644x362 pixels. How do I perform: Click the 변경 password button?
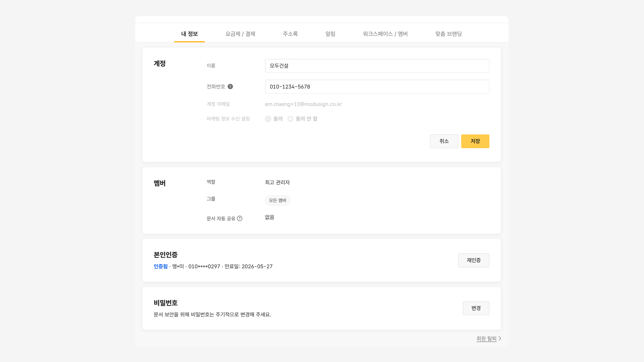coord(476,308)
